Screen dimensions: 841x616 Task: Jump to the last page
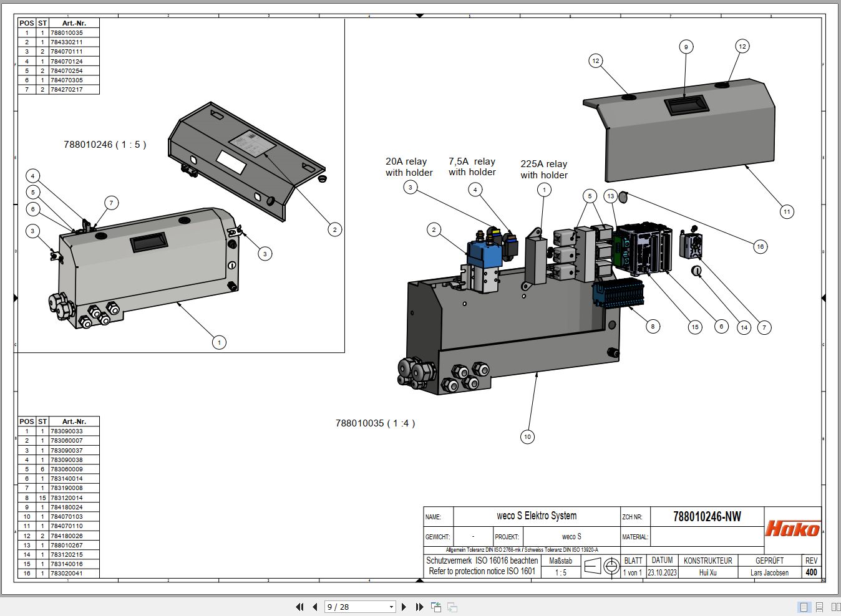(419, 607)
